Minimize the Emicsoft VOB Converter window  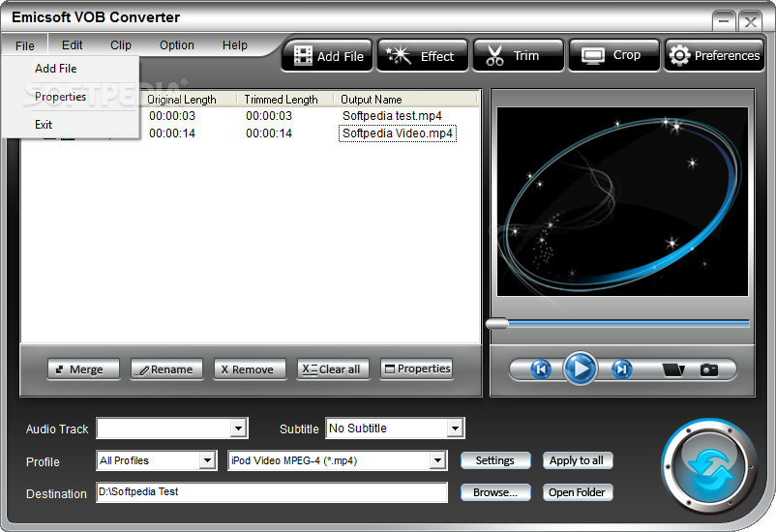tap(724, 22)
